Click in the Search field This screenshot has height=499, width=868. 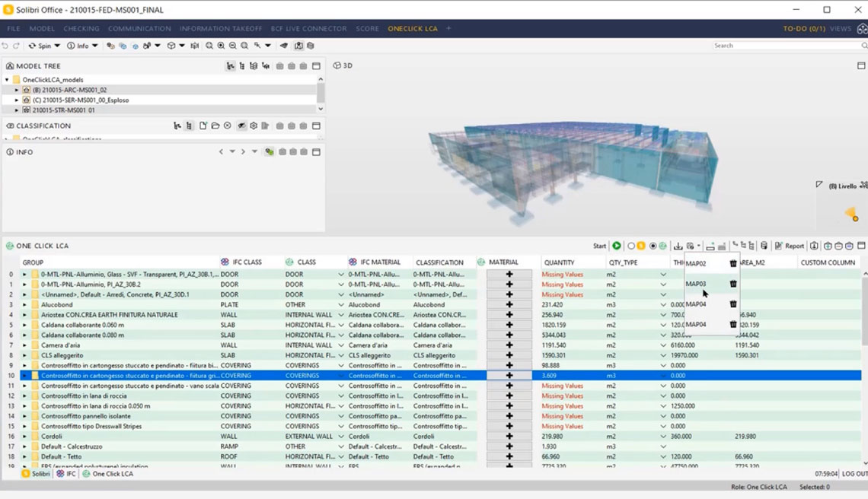coord(786,46)
